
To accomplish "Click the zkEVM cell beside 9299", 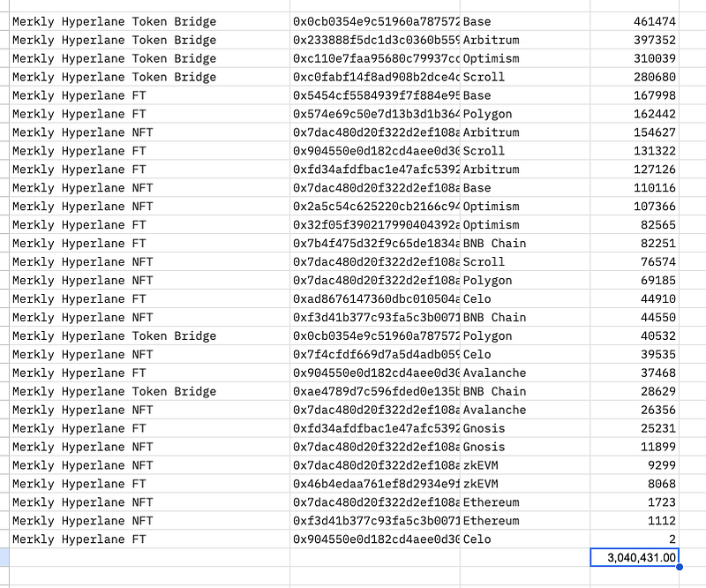I will [x=525, y=464].
